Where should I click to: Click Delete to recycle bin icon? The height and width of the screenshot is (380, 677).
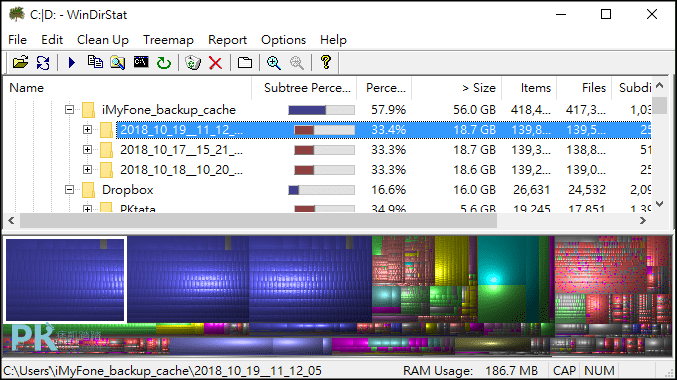click(193, 63)
